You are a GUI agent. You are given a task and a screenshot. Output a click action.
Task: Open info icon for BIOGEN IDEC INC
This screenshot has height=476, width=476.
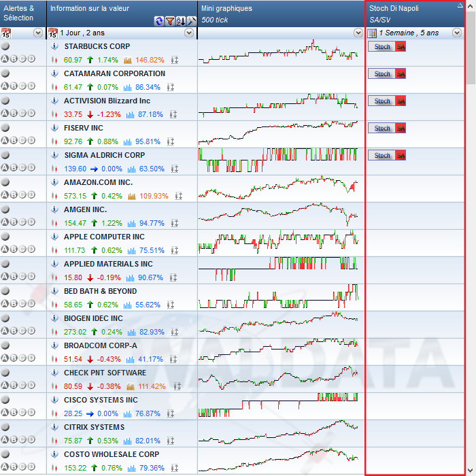(x=54, y=318)
